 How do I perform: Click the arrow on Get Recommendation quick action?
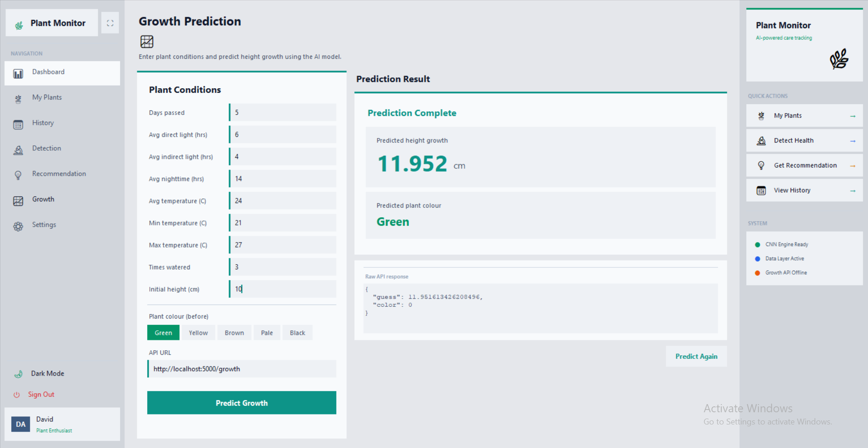point(853,166)
